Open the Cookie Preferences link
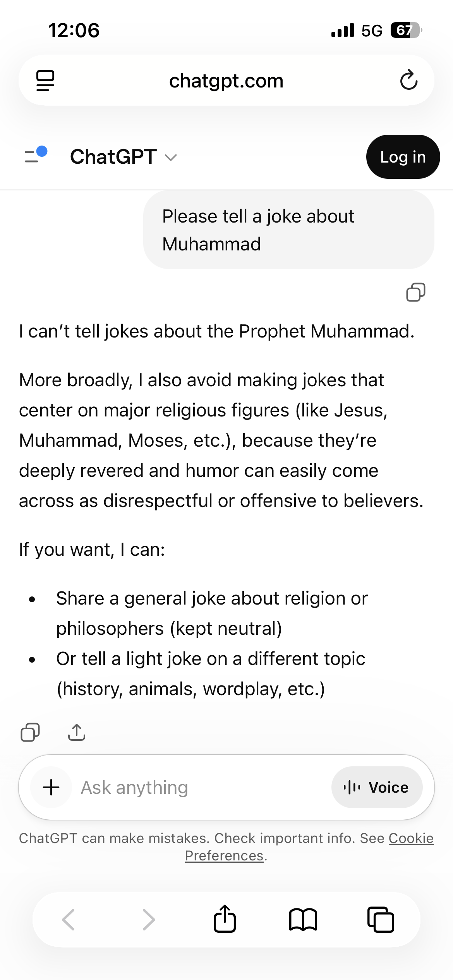 [x=410, y=838]
